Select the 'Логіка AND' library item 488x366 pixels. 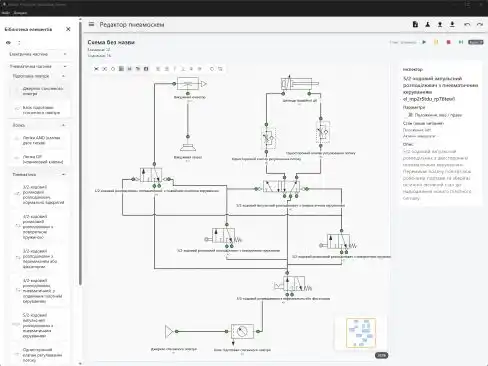tap(40, 140)
